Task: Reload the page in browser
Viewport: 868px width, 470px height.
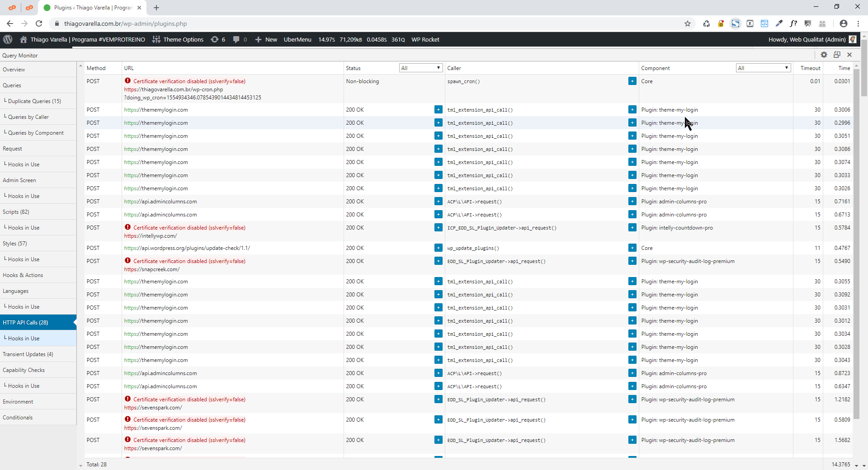Action: pos(39,23)
